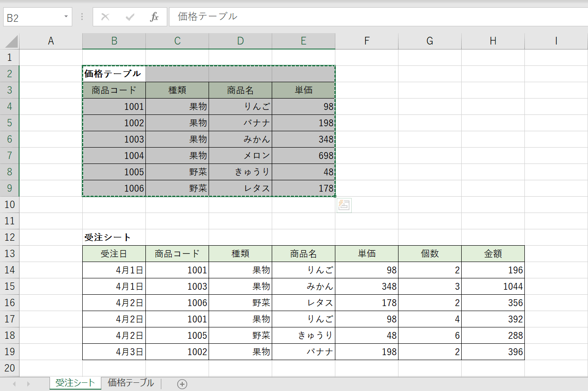Select column header B
Image resolution: width=588 pixels, height=391 pixels.
click(x=114, y=40)
